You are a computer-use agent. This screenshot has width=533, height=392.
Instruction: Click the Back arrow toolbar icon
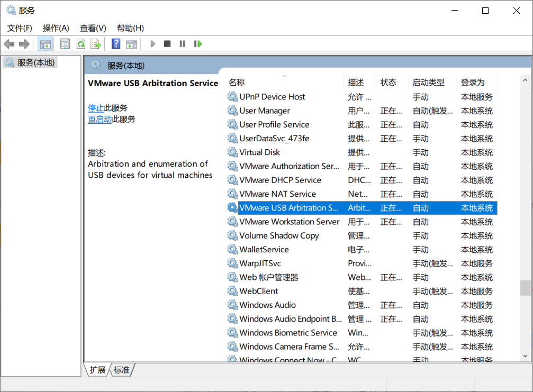(9, 44)
